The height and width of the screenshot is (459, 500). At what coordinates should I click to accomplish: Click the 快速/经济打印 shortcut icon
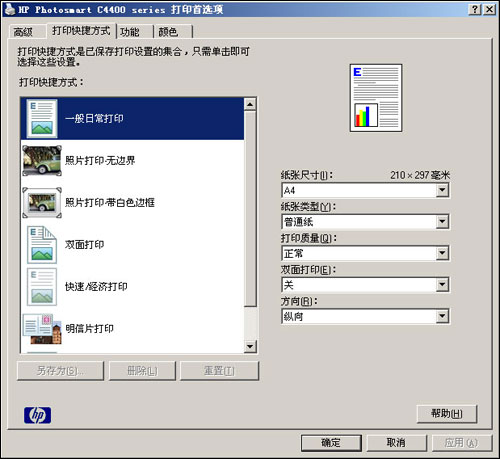pos(42,287)
